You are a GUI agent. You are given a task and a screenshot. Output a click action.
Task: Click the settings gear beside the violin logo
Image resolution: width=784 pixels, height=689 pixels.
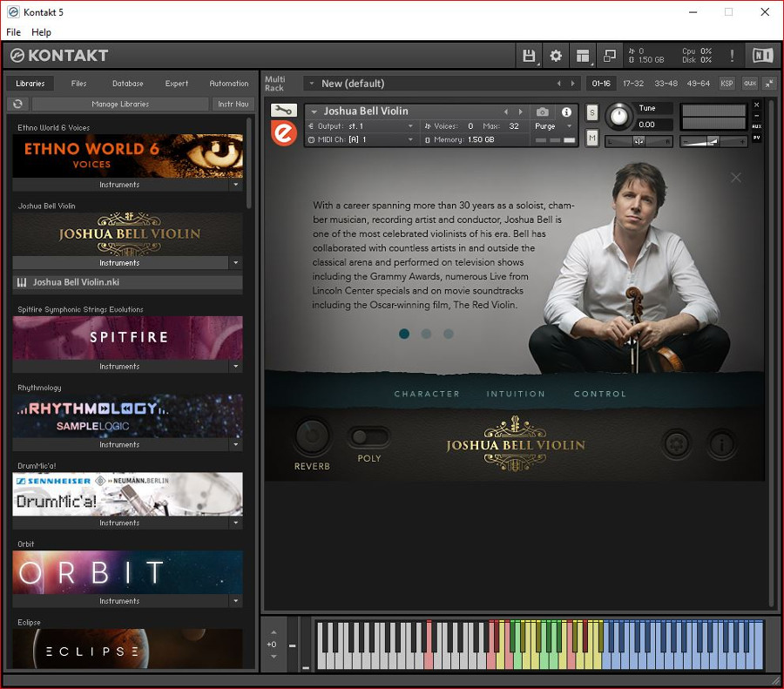pyautogui.click(x=677, y=443)
